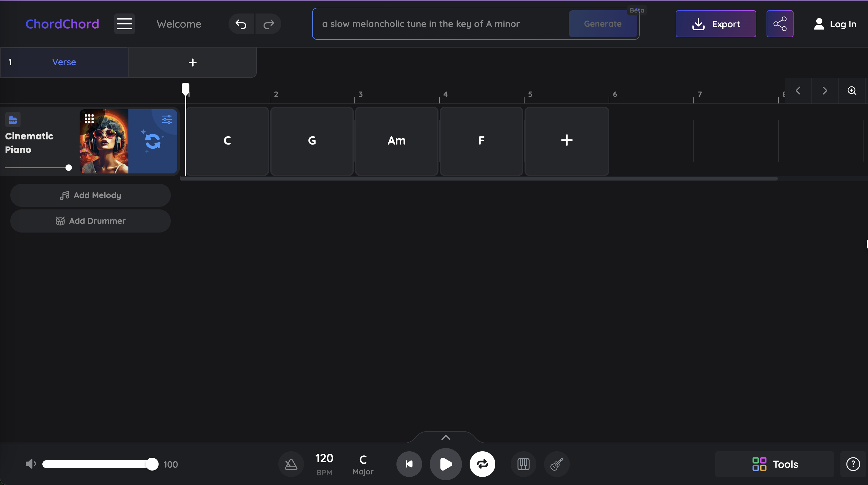The width and height of the screenshot is (868, 485).
Task: Expand the bottom panel chevron
Action: (x=446, y=437)
